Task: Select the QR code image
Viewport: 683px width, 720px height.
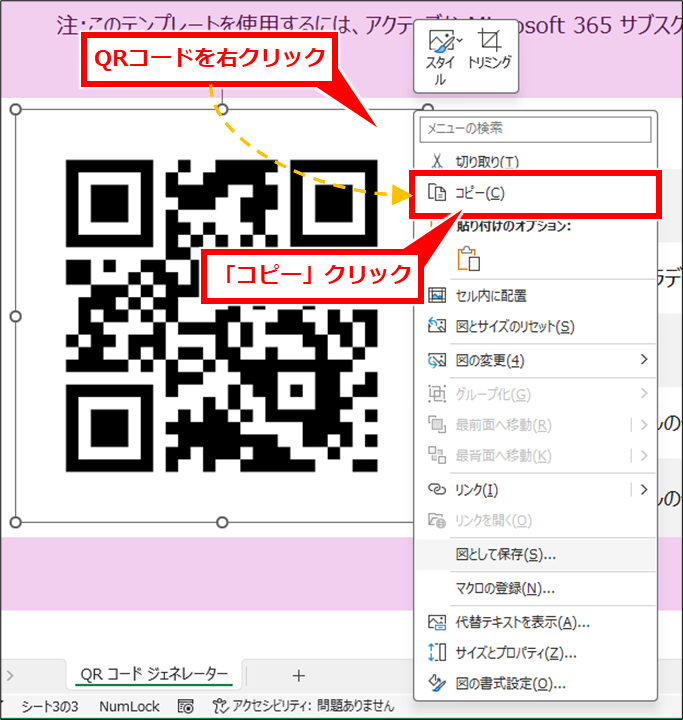Action: point(222,316)
